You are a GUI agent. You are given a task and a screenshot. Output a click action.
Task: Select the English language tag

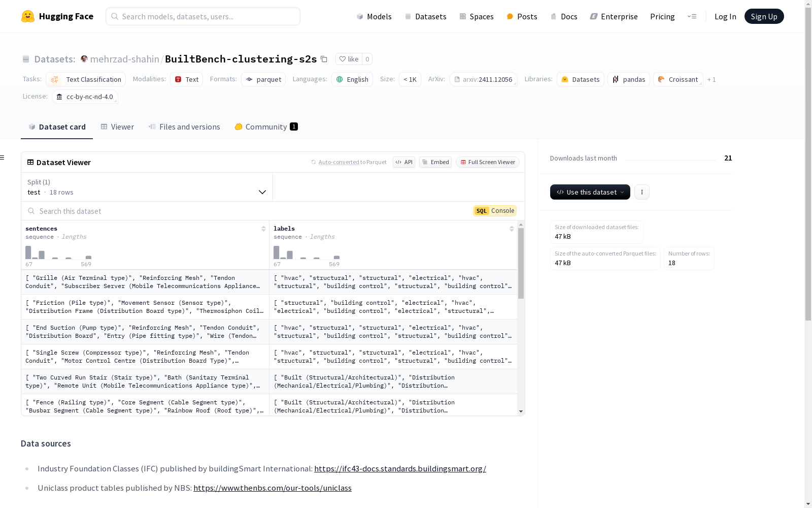[x=352, y=79]
